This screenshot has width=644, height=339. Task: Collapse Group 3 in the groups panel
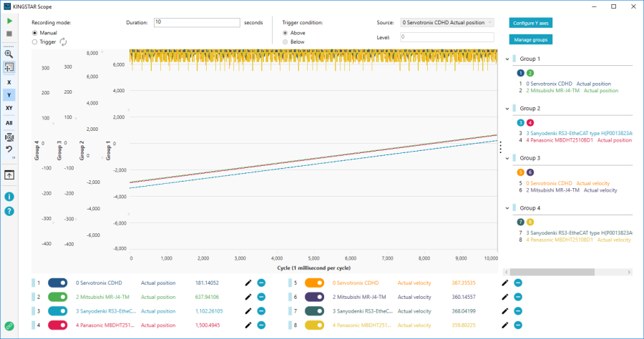click(509, 157)
